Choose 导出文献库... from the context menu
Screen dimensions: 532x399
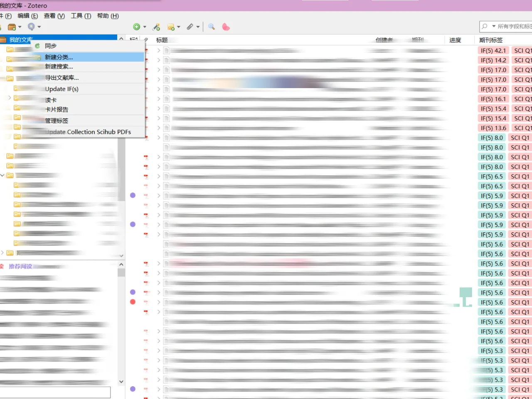pos(89,78)
